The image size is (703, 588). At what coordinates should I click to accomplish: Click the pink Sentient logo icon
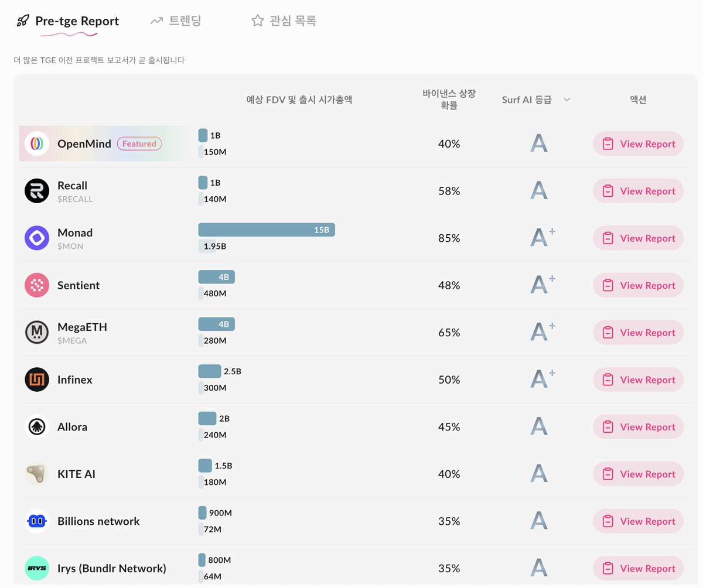[x=37, y=285]
